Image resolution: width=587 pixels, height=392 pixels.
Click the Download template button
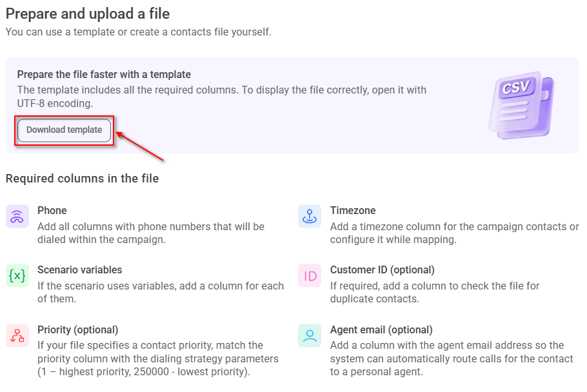click(x=64, y=130)
